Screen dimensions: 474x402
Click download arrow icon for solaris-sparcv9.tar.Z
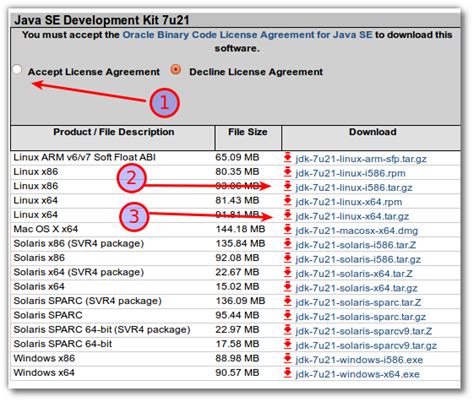287,330
